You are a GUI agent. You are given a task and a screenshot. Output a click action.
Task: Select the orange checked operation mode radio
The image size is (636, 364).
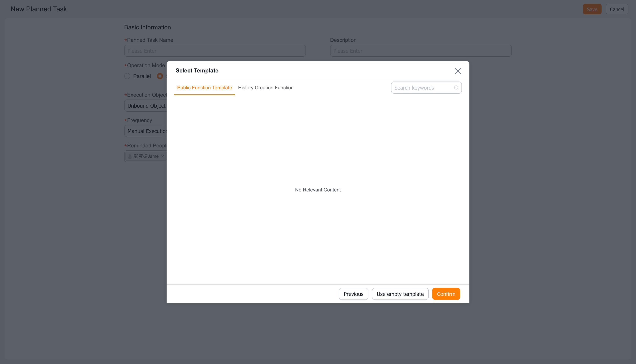pyautogui.click(x=160, y=76)
